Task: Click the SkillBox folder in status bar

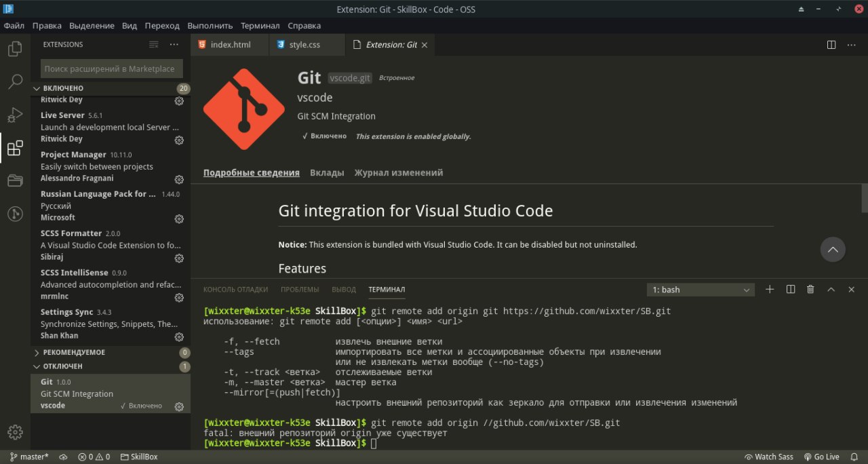Action: pos(139,457)
